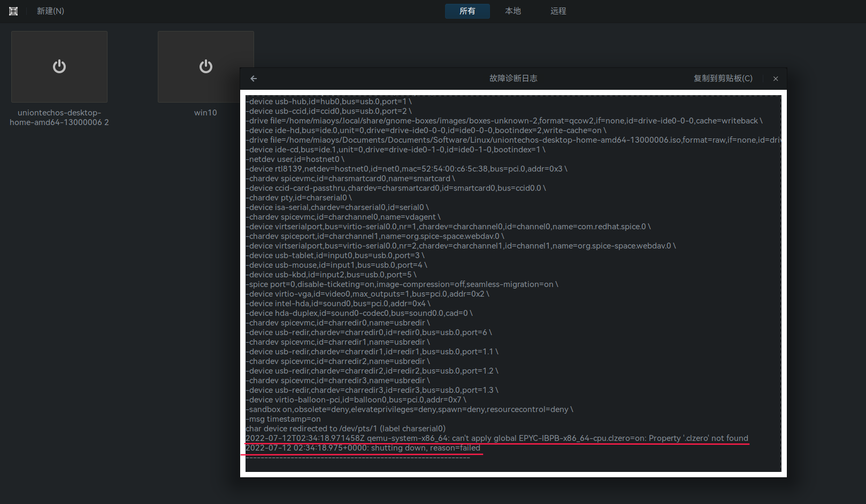This screenshot has height=504, width=866.
Task: Select the uniontechos-desktop-home-amd64 name label
Action: 59,118
